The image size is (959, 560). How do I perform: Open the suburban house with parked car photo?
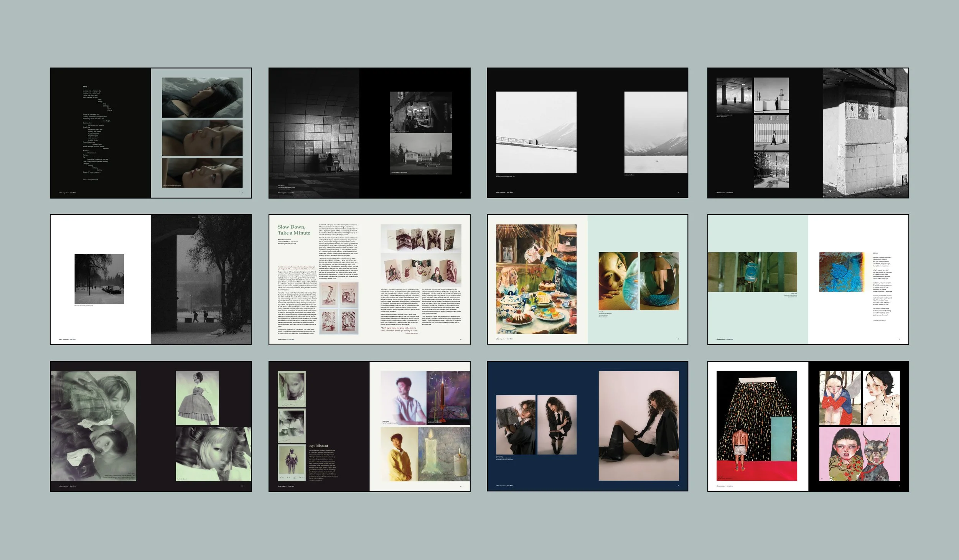421,154
